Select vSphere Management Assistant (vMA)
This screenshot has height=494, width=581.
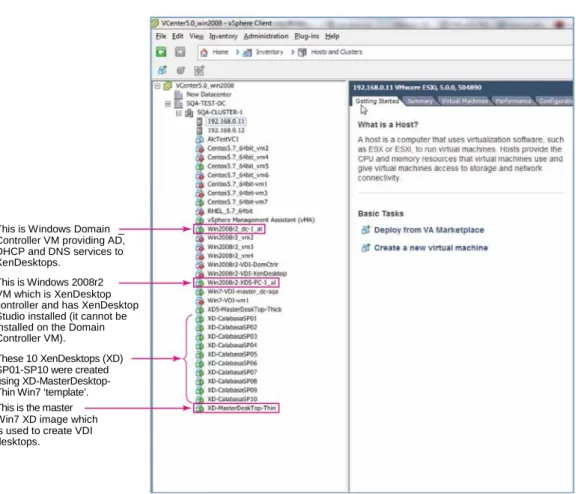pos(261,220)
